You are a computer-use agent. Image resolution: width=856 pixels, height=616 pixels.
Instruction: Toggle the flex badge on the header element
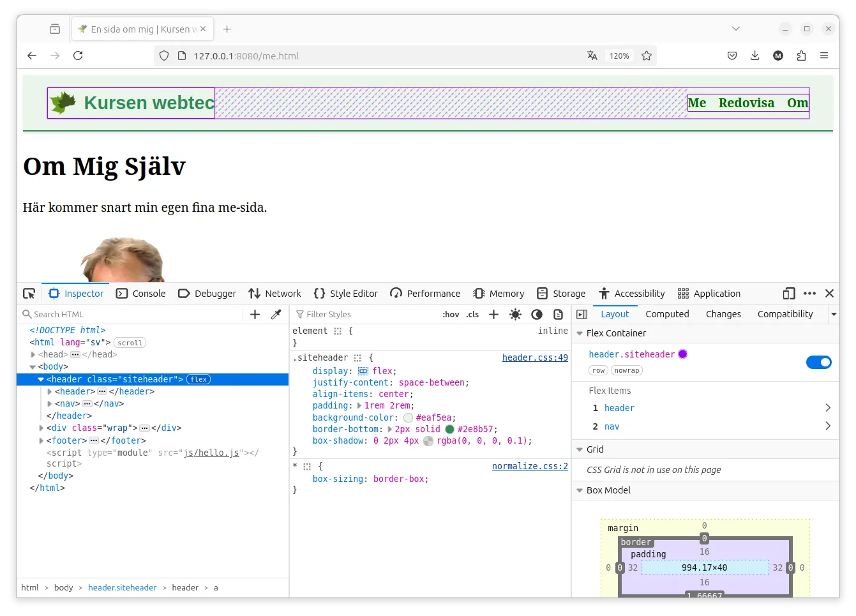(199, 379)
